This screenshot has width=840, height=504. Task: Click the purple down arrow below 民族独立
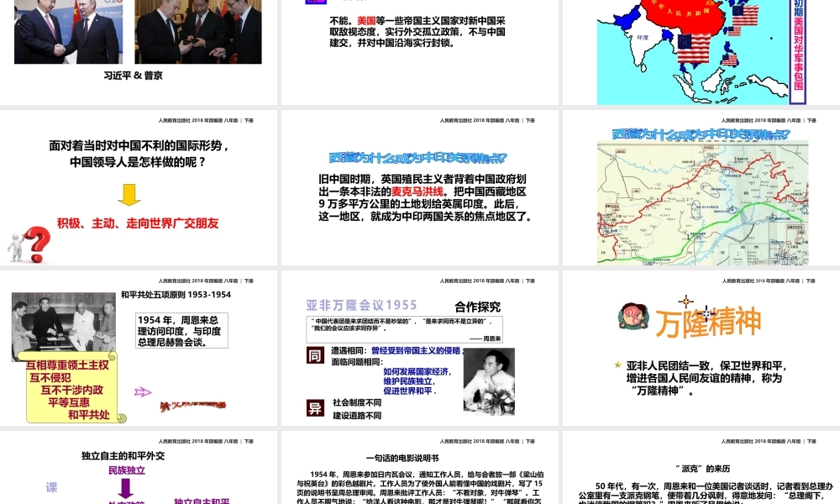pos(126,489)
